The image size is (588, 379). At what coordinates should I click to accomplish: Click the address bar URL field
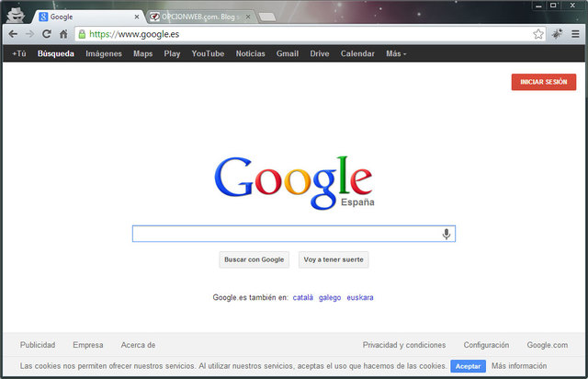point(310,34)
